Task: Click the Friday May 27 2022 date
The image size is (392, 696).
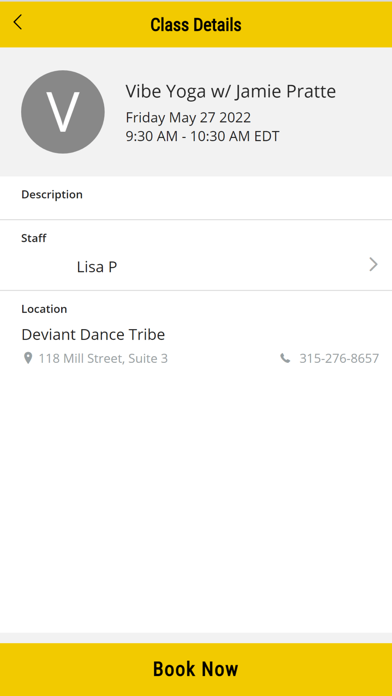Action: (188, 118)
